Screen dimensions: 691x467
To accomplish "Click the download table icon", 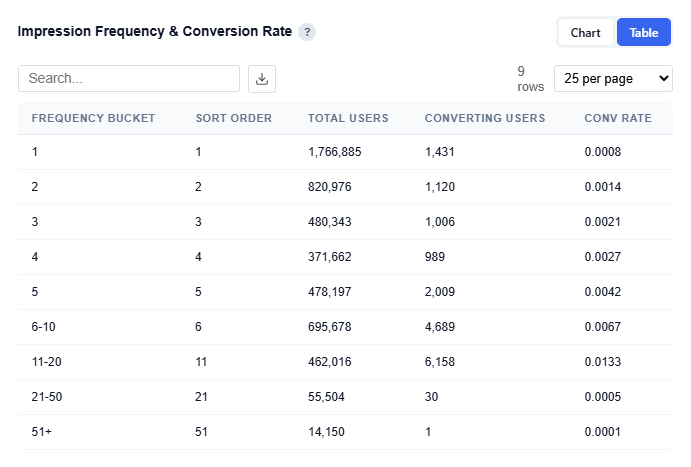I will click(262, 79).
